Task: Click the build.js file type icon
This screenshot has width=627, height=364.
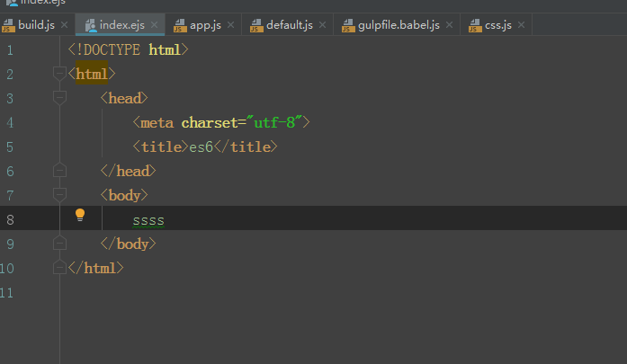Action: tap(8, 24)
